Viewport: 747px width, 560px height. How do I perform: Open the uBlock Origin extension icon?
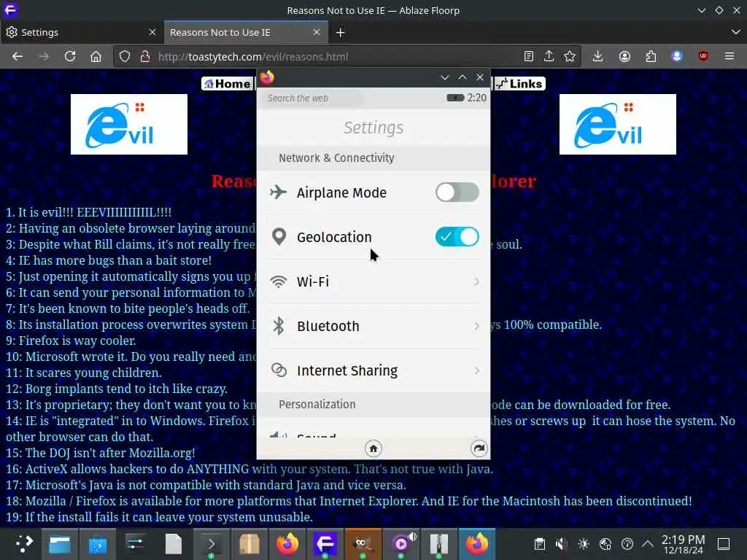(703, 57)
